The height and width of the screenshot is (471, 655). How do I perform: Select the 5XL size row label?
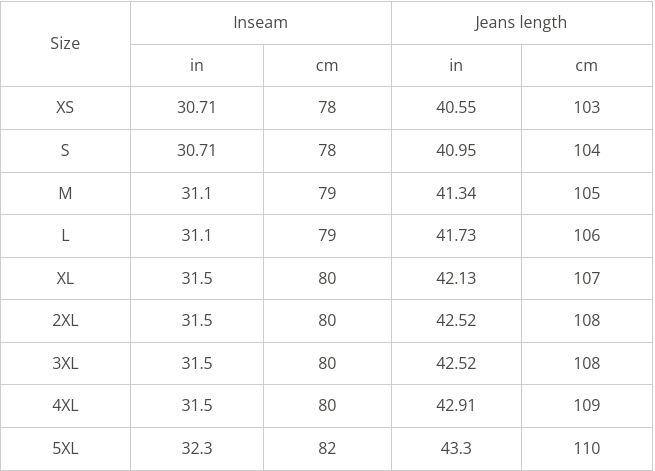65,448
